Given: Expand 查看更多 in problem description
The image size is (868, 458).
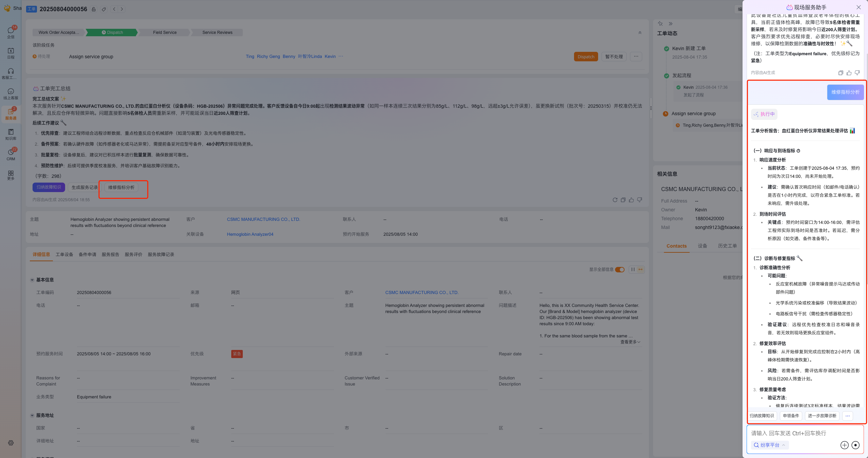Looking at the screenshot, I should pyautogui.click(x=630, y=342).
